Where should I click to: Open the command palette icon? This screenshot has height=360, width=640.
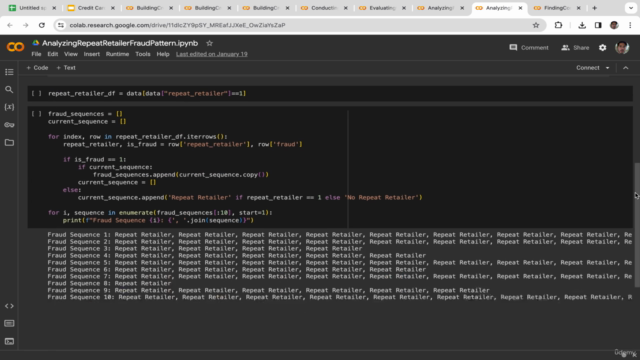[x=9, y=323]
